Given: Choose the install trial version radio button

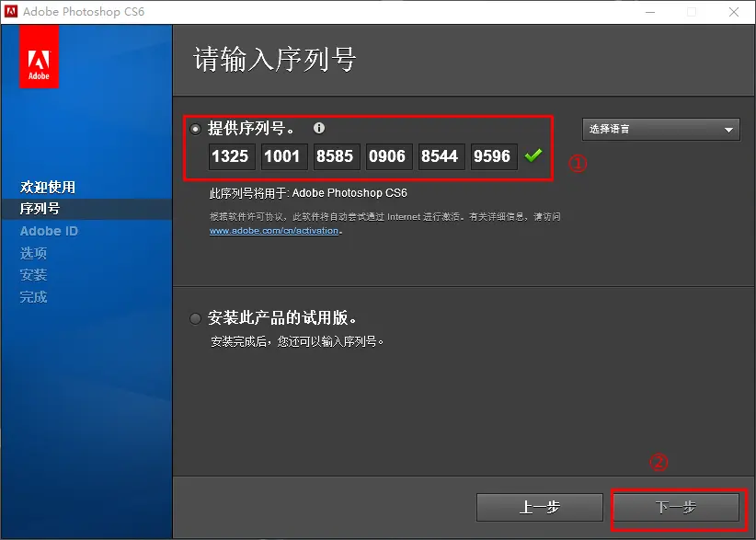Looking at the screenshot, I should pyautogui.click(x=195, y=318).
